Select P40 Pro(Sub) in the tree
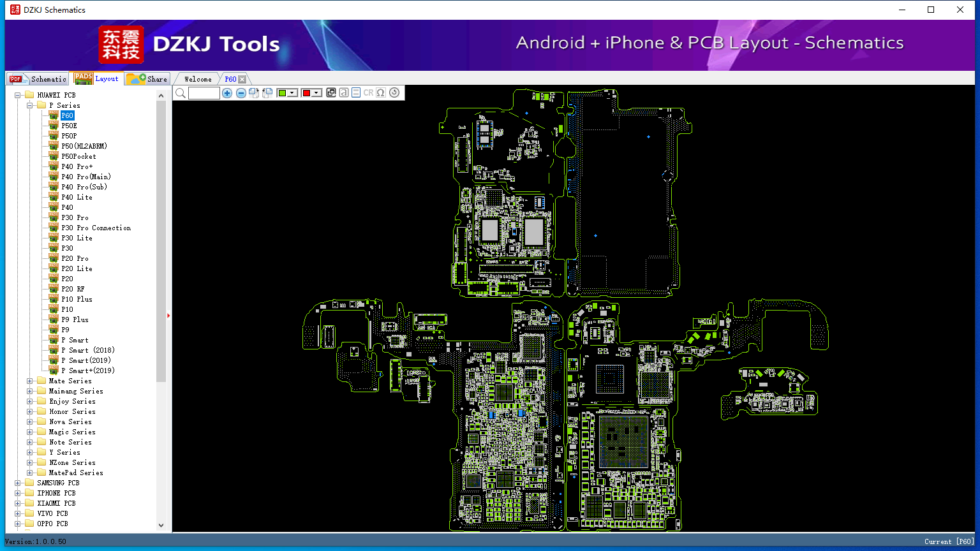 pyautogui.click(x=84, y=187)
